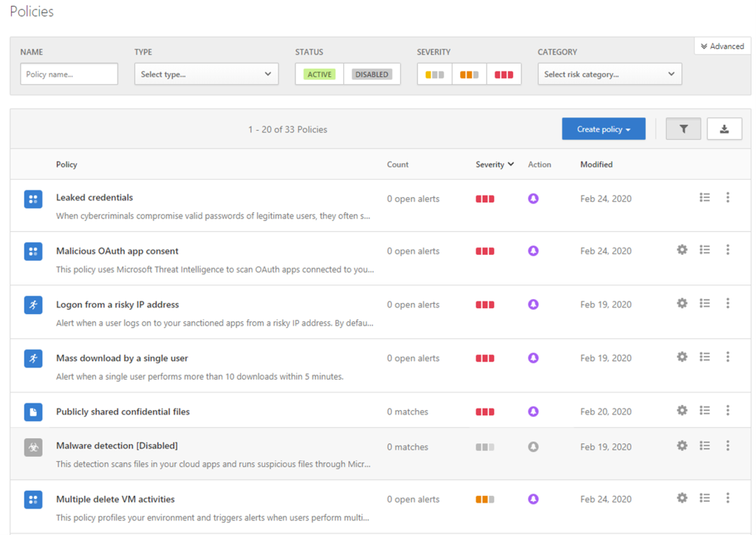Click the Logon from a risky IP address icon
Image resolution: width=756 pixels, height=535 pixels.
click(x=33, y=305)
